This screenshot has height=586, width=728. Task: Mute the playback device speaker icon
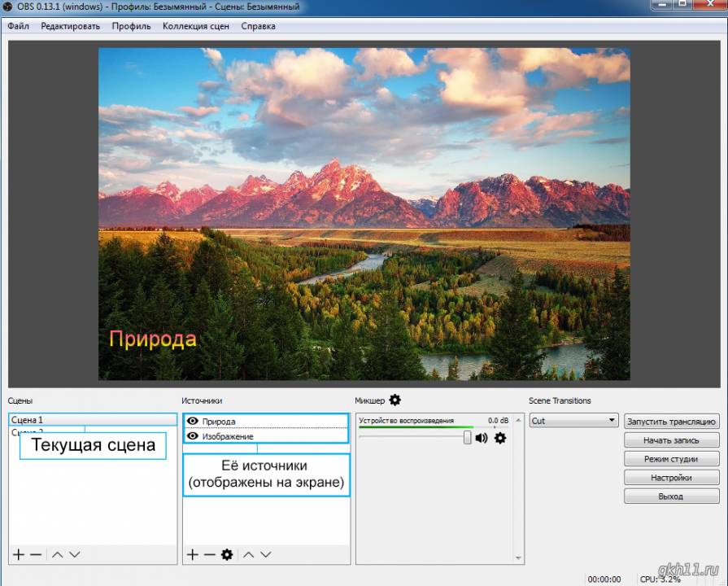[x=482, y=438]
